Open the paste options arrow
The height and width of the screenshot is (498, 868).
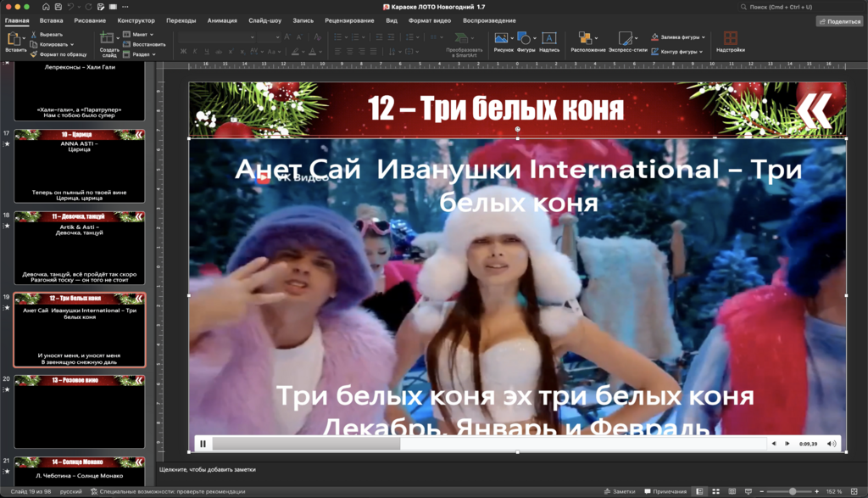tap(25, 38)
